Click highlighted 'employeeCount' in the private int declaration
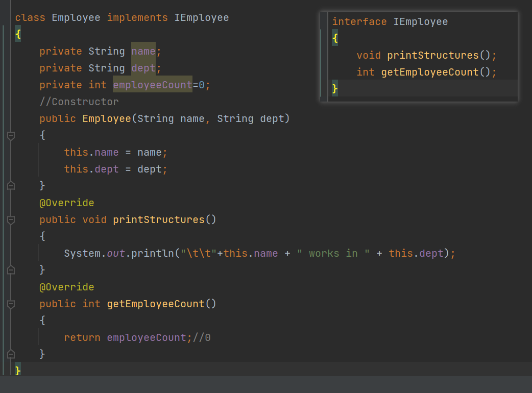 [x=153, y=85]
